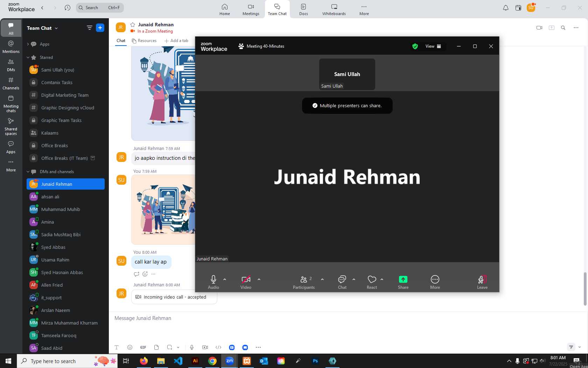Viewport: 588px width, 368px height.
Task: Collapse DMs and channels section
Action: coord(28,172)
